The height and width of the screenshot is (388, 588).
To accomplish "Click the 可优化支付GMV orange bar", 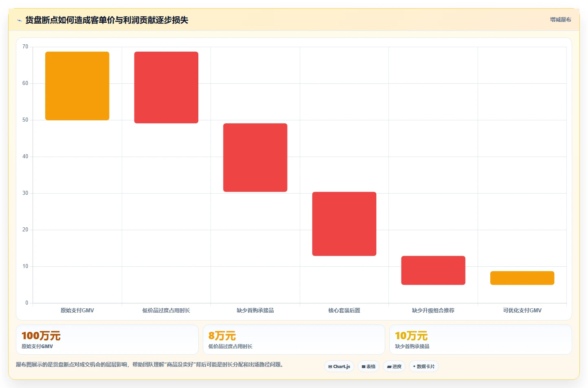I will point(522,278).
